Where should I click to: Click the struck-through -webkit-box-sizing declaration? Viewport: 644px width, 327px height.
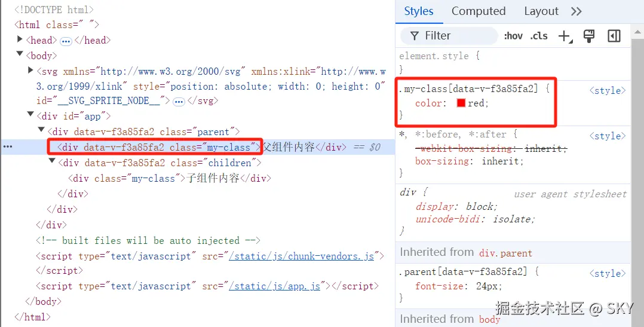tap(491, 148)
